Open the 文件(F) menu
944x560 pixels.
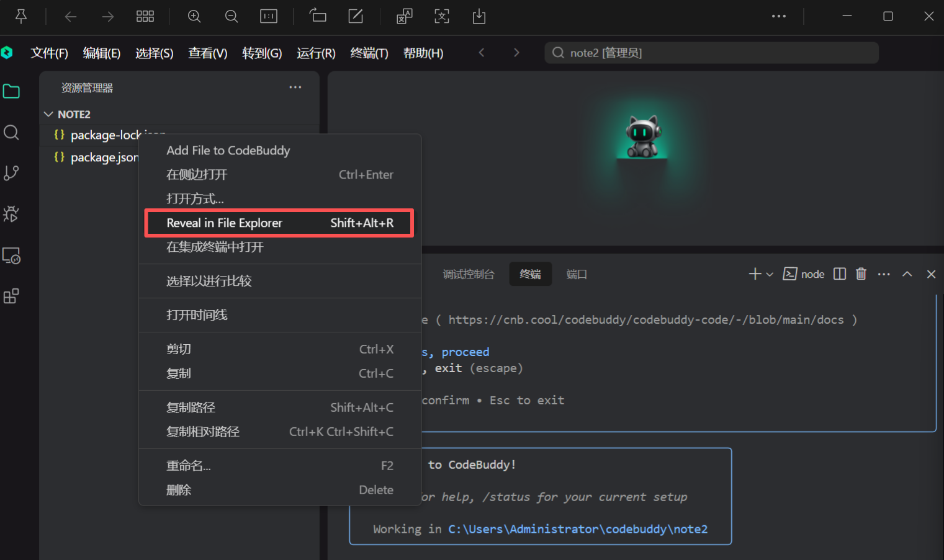[x=49, y=53]
